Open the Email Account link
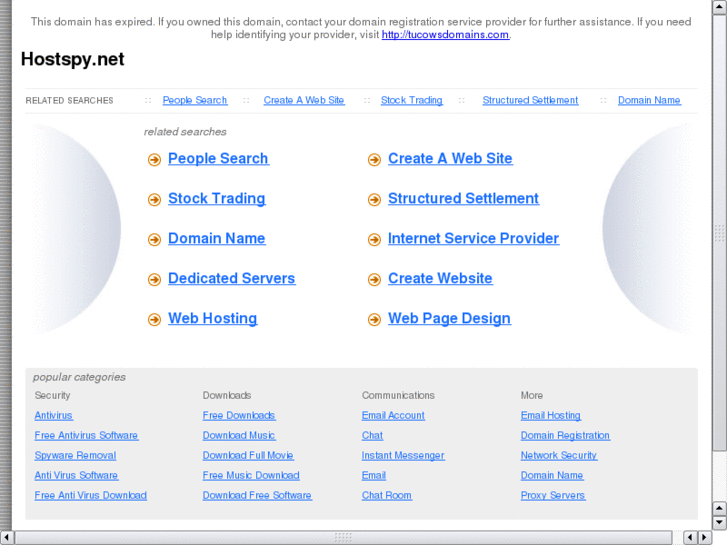 pos(393,416)
